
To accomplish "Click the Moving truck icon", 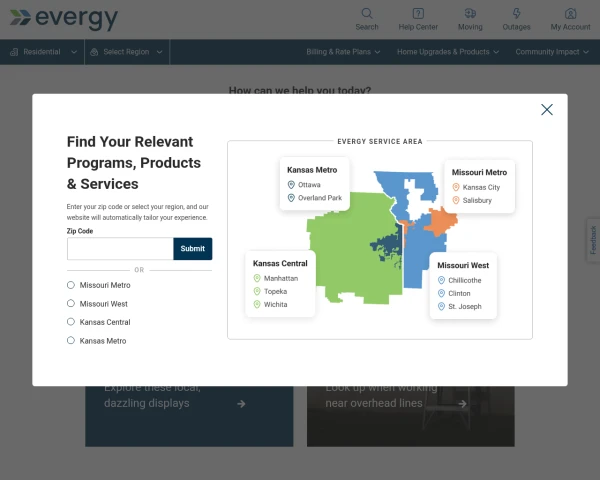I will [x=470, y=13].
